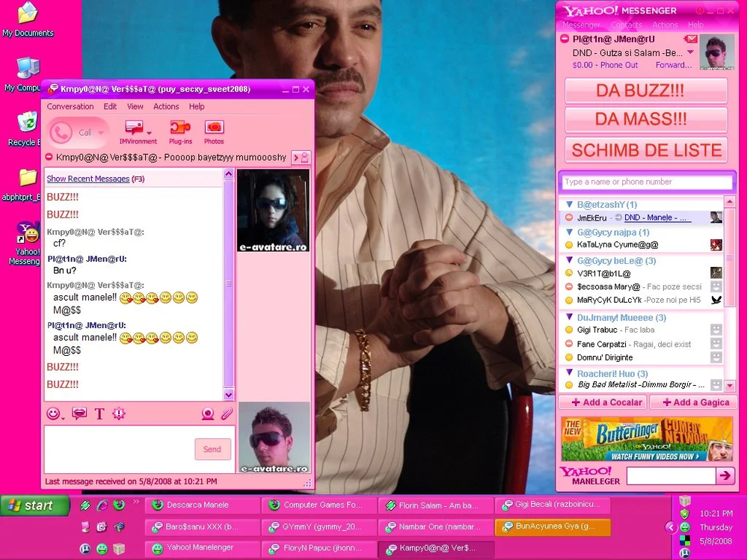Open the text format T icon
This screenshot has width=747, height=560.
pos(99,413)
